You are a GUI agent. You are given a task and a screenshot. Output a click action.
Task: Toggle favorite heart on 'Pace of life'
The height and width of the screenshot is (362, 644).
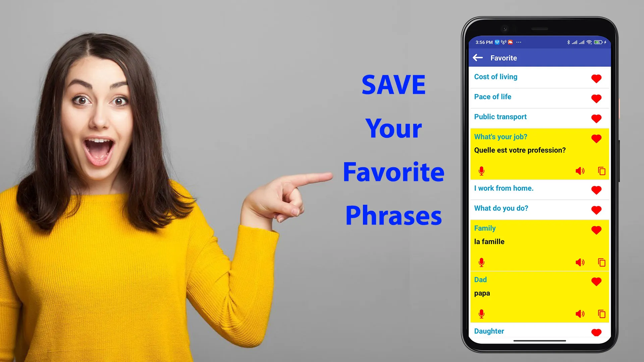[x=596, y=98]
